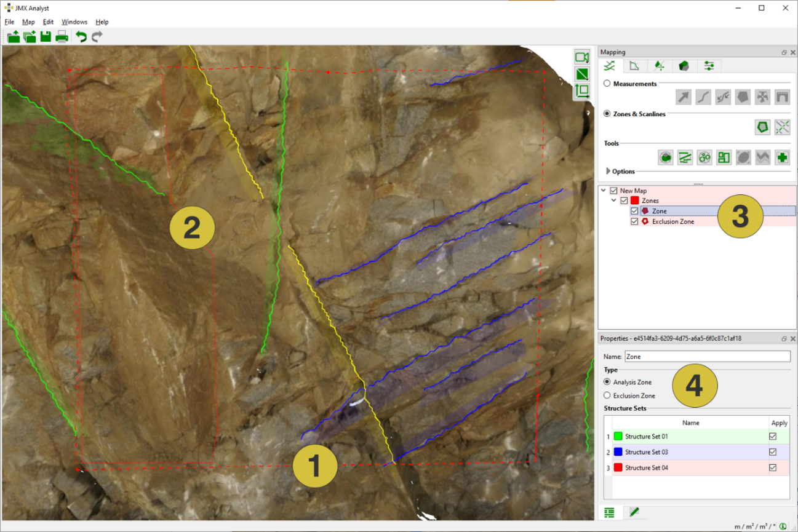Create a new zone with the pentagon tool
798x532 pixels.
[763, 127]
